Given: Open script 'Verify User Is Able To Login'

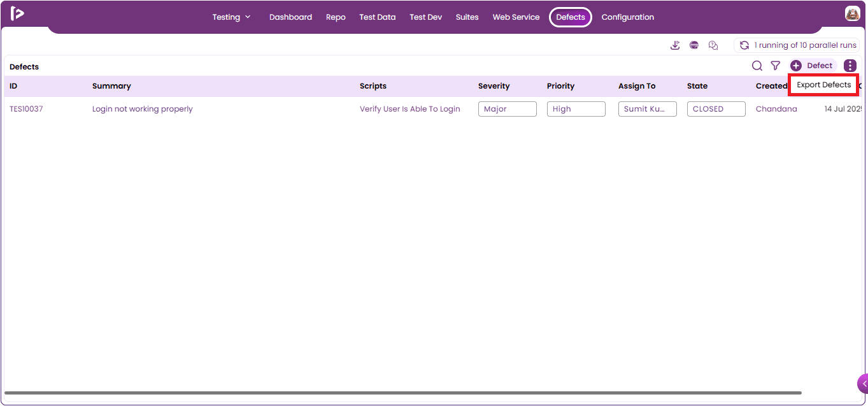Looking at the screenshot, I should 410,109.
